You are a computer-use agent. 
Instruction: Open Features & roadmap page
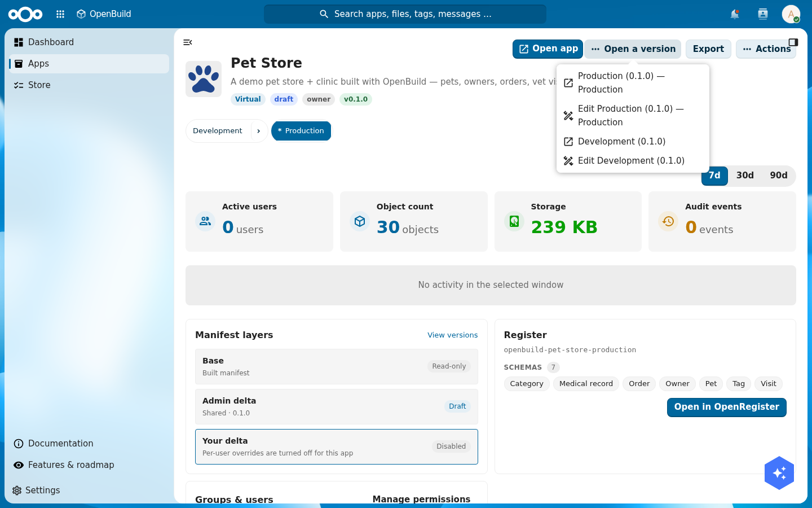89,465
